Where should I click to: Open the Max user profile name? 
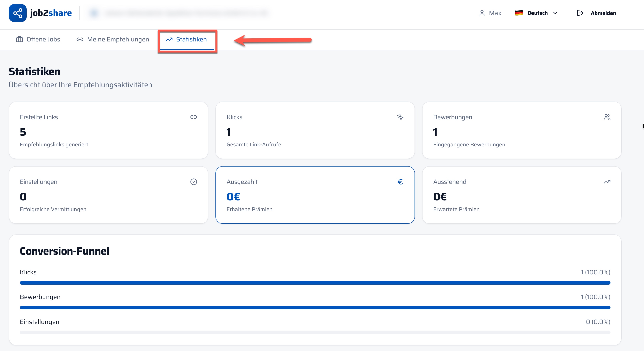tap(495, 13)
